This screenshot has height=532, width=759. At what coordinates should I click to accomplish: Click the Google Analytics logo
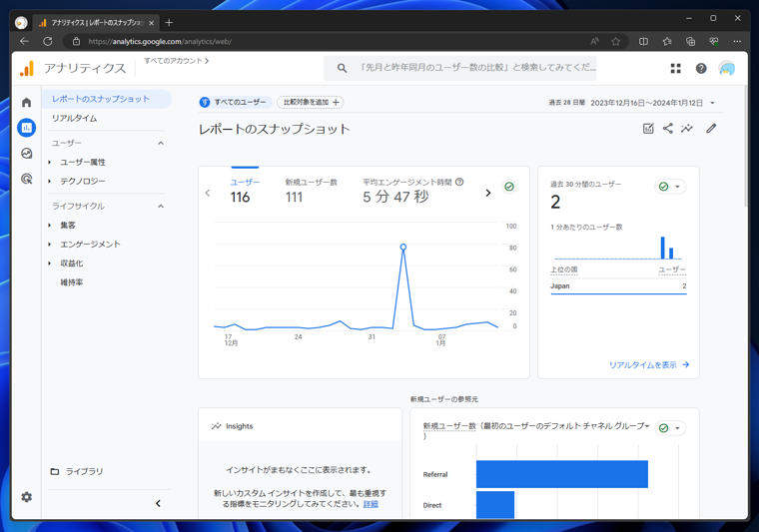(27, 68)
